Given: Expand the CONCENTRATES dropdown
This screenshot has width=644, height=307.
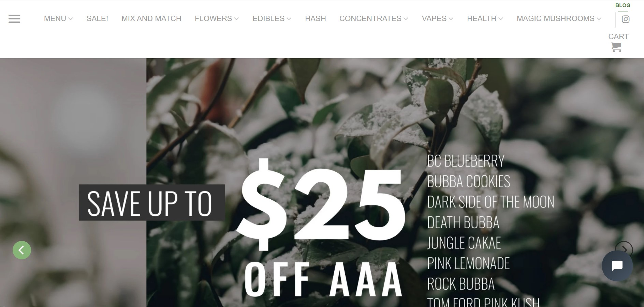Looking at the screenshot, I should click(374, 18).
